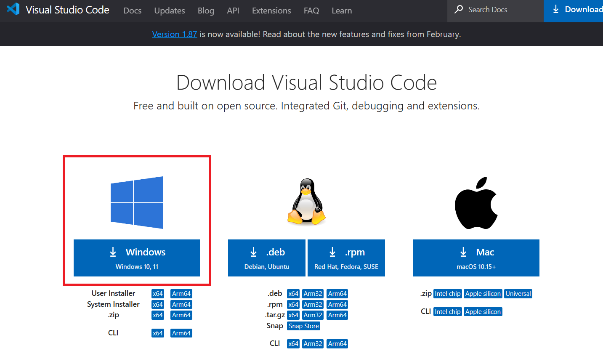Select Windows System Installer x64
603x364 pixels.
click(x=158, y=305)
